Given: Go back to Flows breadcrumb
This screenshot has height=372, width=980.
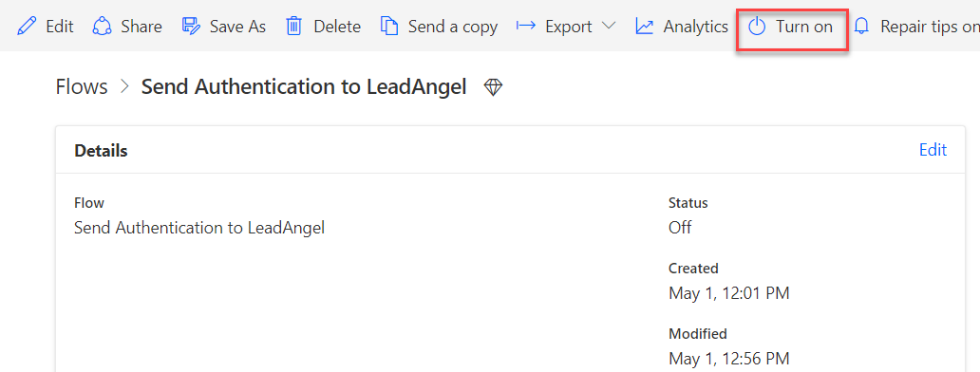Looking at the screenshot, I should click(x=82, y=86).
